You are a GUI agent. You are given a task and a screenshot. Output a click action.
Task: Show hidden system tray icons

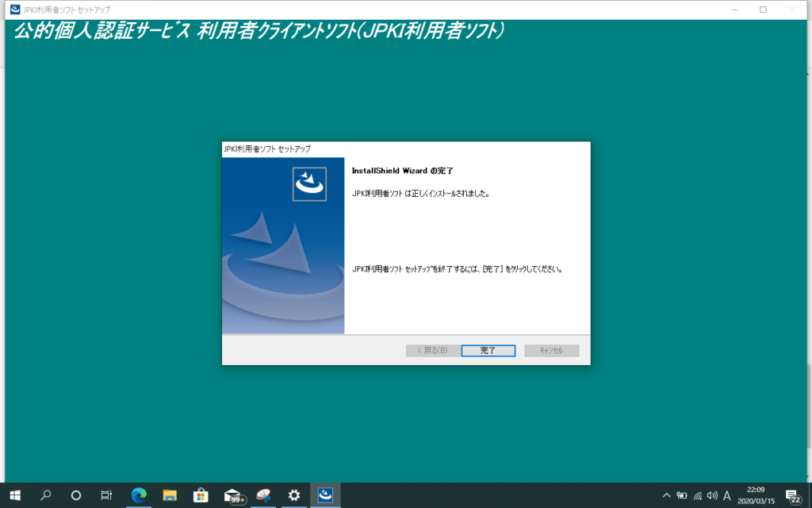point(666,495)
